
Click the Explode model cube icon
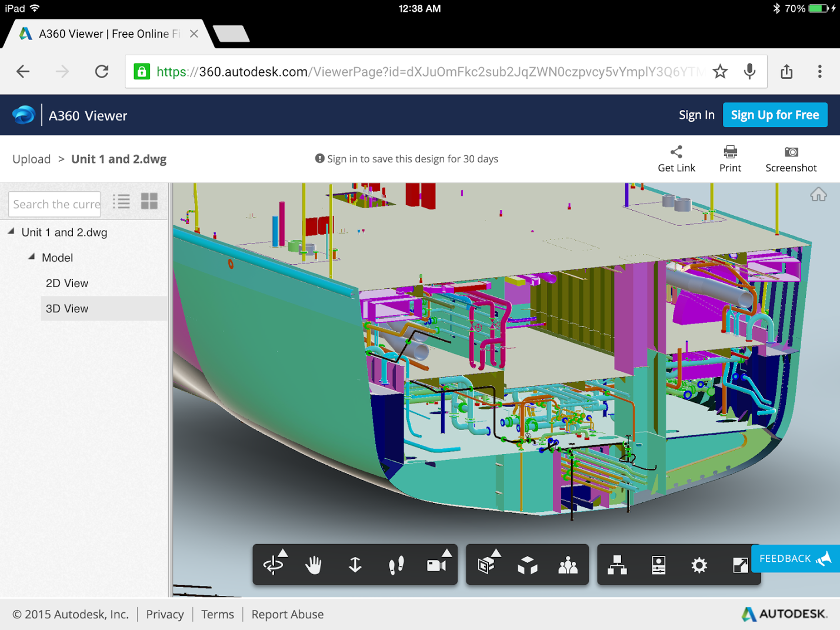tap(528, 565)
